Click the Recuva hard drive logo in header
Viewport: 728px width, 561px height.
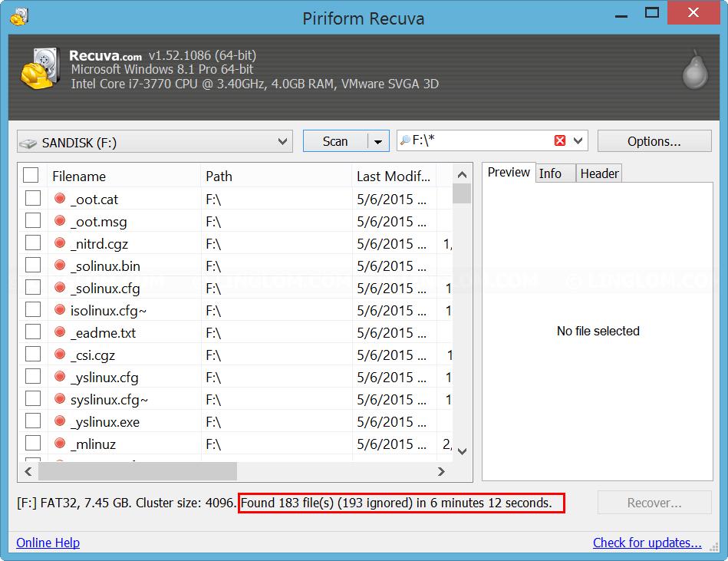(41, 68)
